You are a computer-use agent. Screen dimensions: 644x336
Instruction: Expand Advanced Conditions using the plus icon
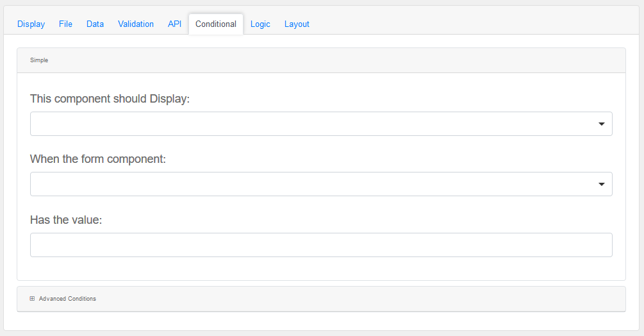[x=32, y=299]
